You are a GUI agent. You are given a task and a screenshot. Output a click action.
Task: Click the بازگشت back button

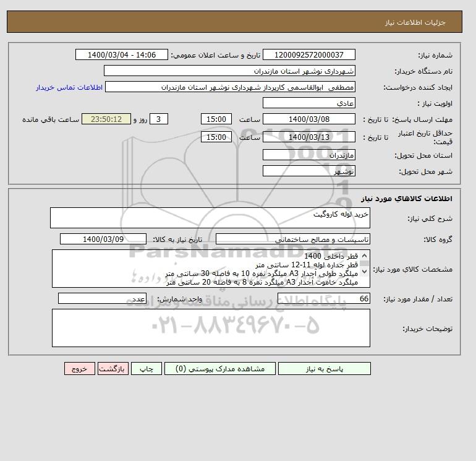[x=113, y=369]
